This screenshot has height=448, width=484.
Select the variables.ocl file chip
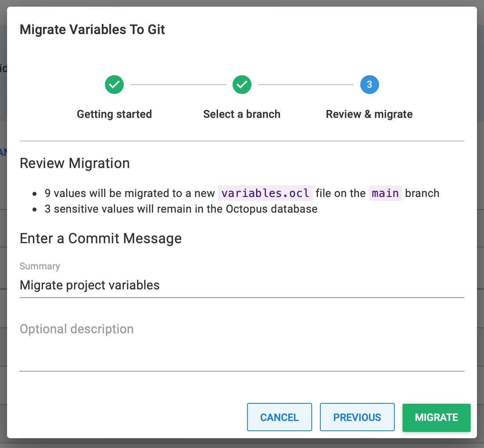coord(265,193)
